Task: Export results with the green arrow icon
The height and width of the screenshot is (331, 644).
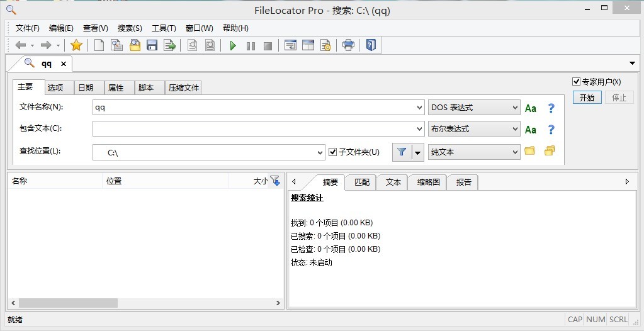Action: [x=169, y=45]
